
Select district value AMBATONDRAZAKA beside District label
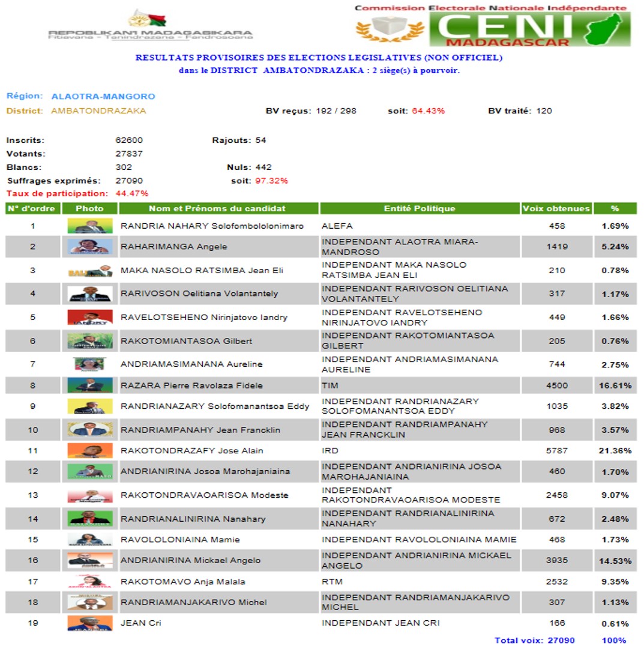click(98, 110)
